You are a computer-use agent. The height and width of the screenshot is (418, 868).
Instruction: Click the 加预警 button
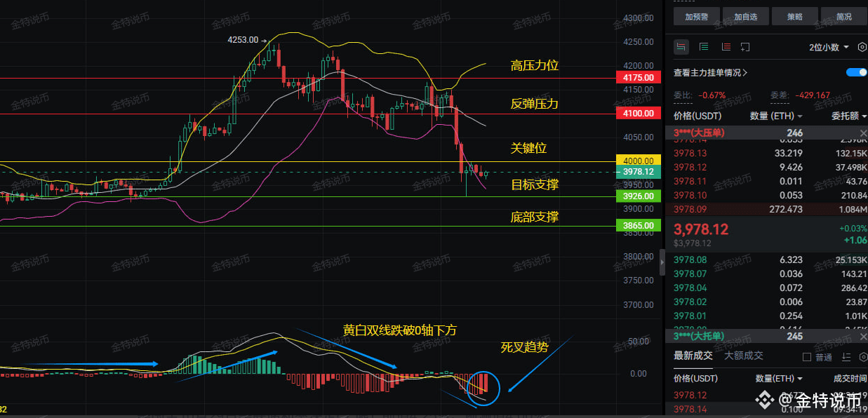(x=696, y=17)
